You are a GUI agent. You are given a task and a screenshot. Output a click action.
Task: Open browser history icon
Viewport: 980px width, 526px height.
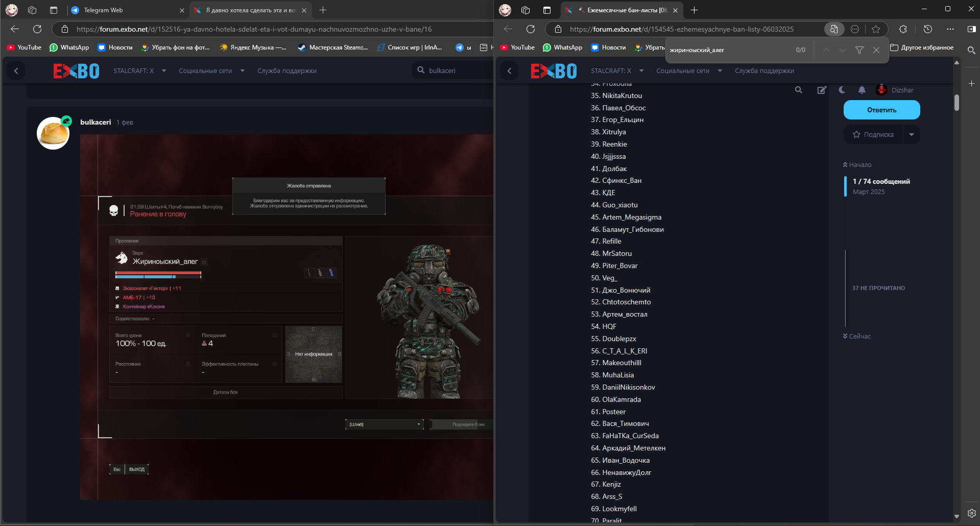pos(928,29)
